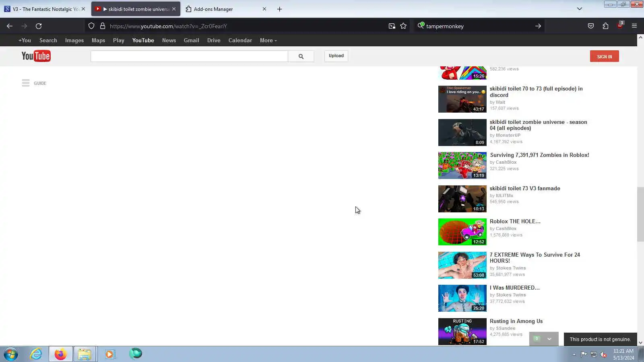Viewport: 644px width, 362px height.
Task: Launch Internet Explorer from the taskbar
Action: pyautogui.click(x=36, y=354)
